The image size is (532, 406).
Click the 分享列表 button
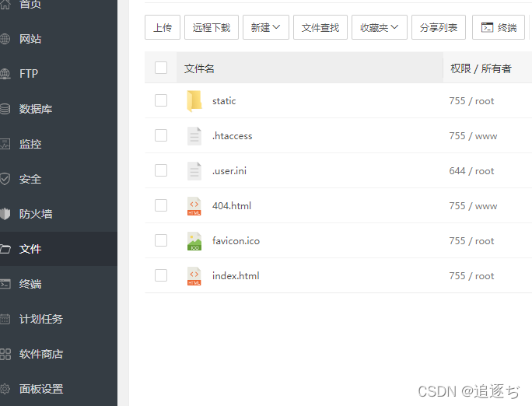click(x=439, y=27)
